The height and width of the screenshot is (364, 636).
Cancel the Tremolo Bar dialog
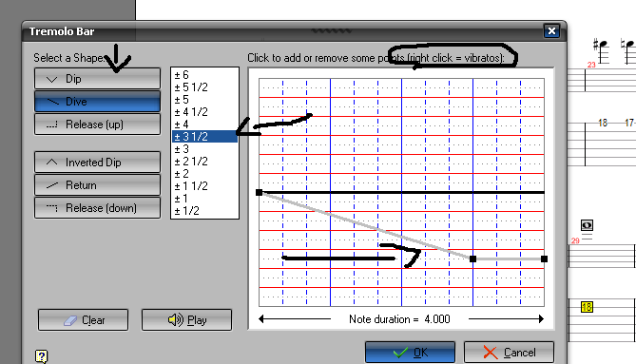coord(509,352)
